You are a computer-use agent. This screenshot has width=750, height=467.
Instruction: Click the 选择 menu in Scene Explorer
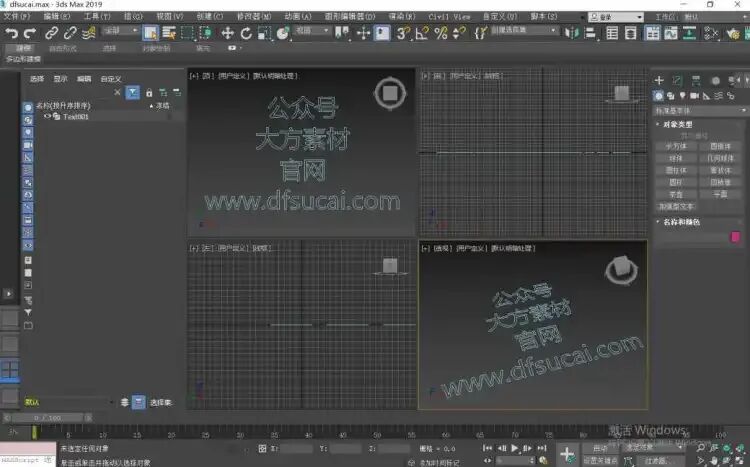[37, 79]
